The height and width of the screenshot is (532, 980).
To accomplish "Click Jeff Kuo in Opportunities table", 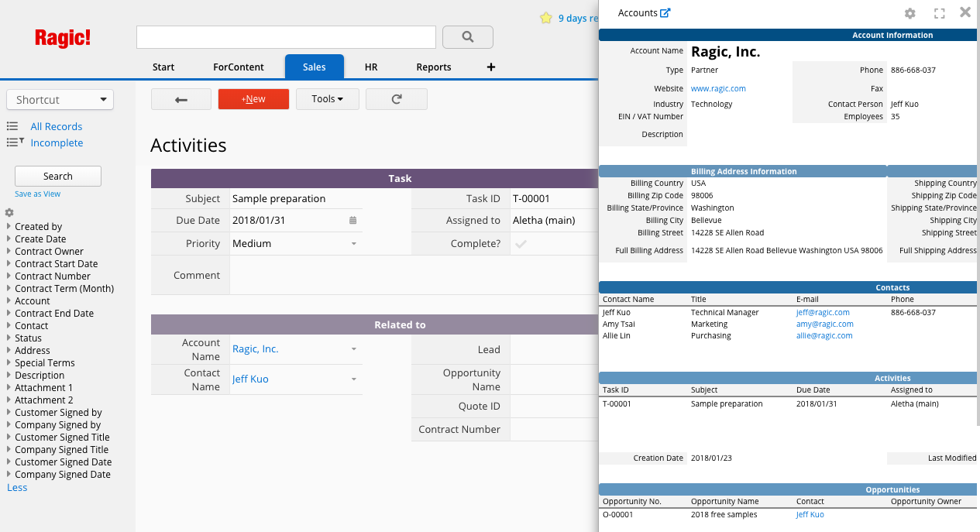I will pos(810,515).
